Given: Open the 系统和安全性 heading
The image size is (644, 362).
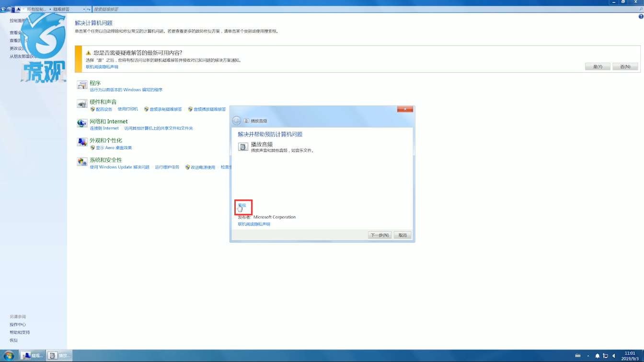Looking at the screenshot, I should click(106, 160).
